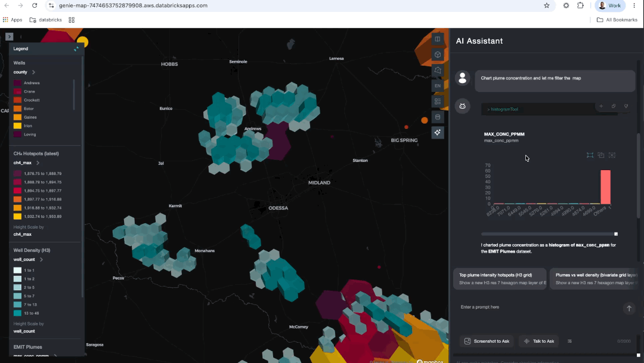Toggle the split map view icon
This screenshot has height=363, width=644.
pos(438,39)
